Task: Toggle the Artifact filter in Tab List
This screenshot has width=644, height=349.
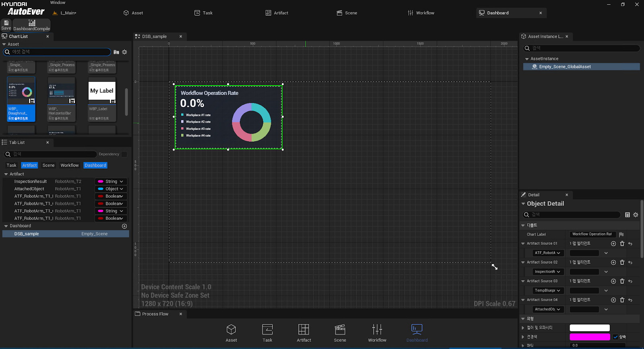Action: click(29, 165)
